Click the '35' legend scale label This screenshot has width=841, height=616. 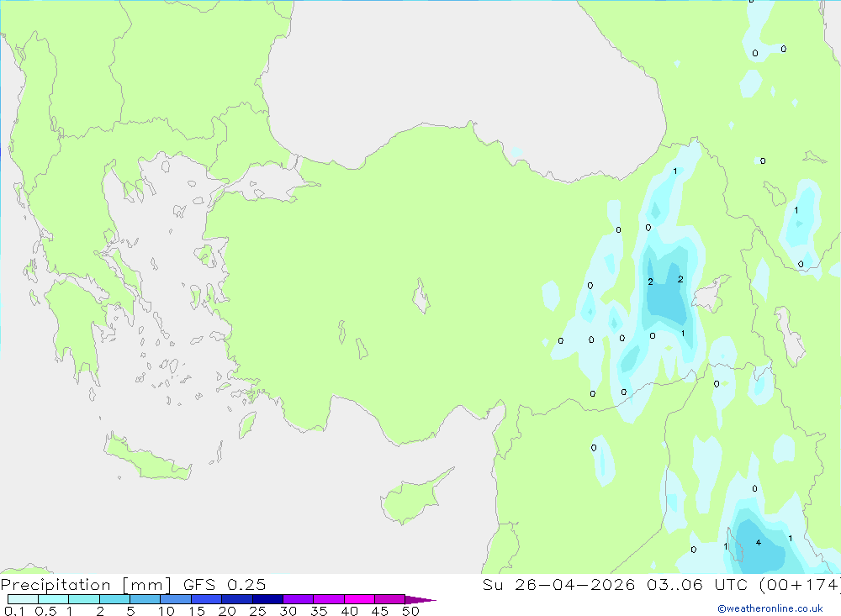319,611
